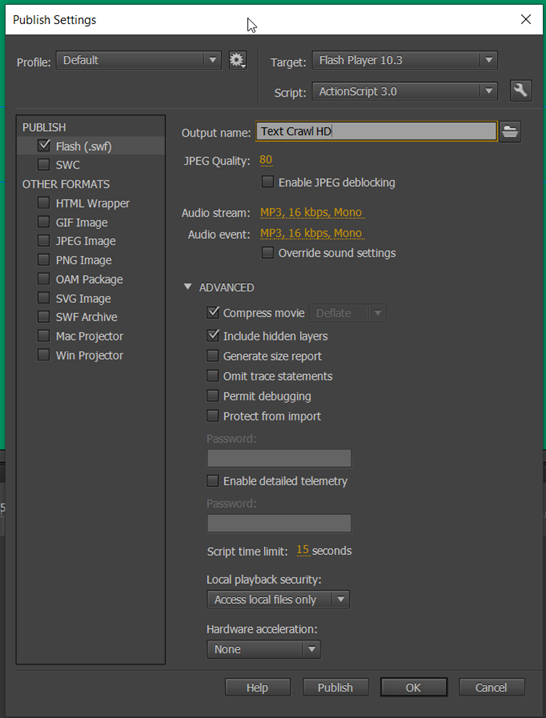Check the HTML Wrapper format option

coord(44,202)
